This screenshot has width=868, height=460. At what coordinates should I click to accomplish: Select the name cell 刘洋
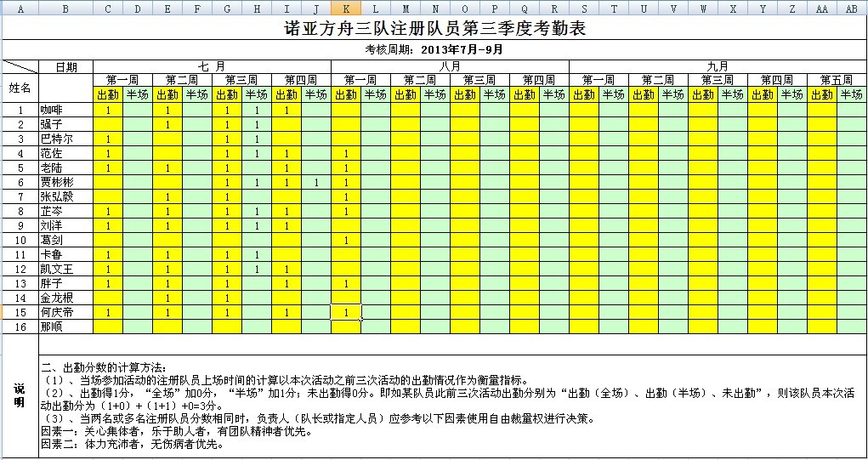[65, 225]
